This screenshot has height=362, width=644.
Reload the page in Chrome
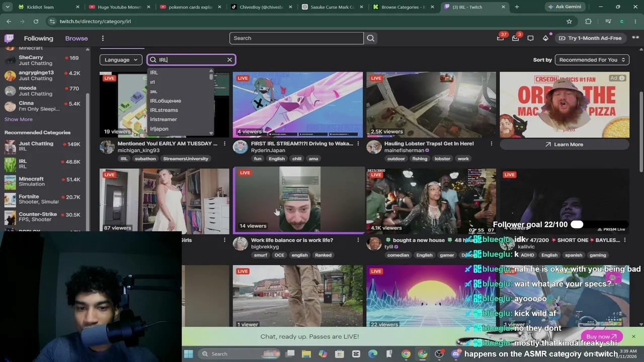[x=36, y=21]
